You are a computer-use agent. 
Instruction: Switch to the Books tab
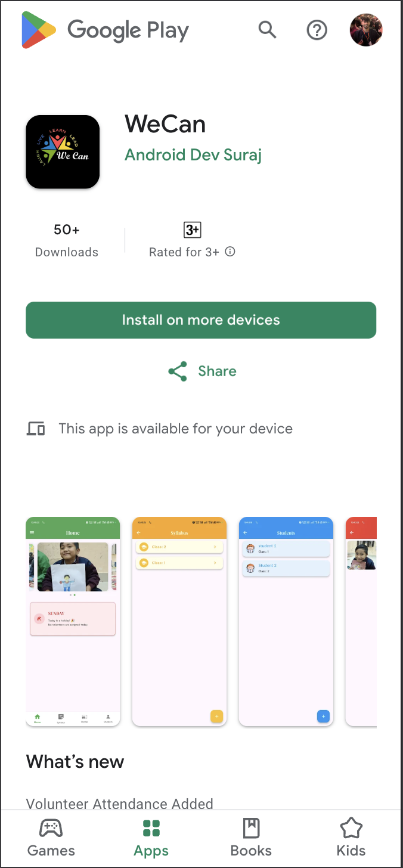point(251,838)
